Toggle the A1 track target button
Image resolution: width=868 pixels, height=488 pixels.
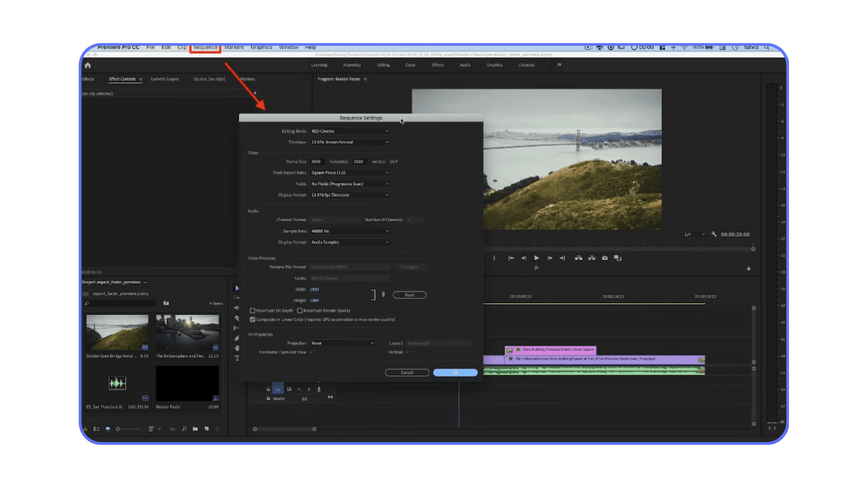278,389
